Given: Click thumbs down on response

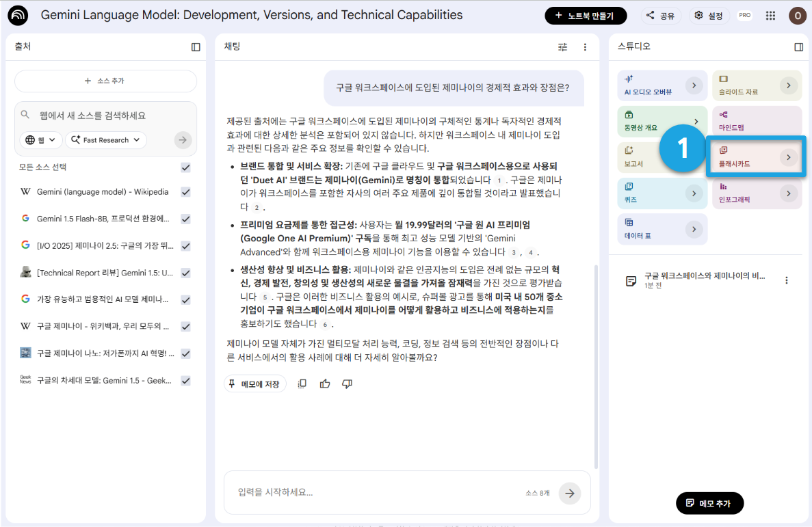Looking at the screenshot, I should click(347, 383).
